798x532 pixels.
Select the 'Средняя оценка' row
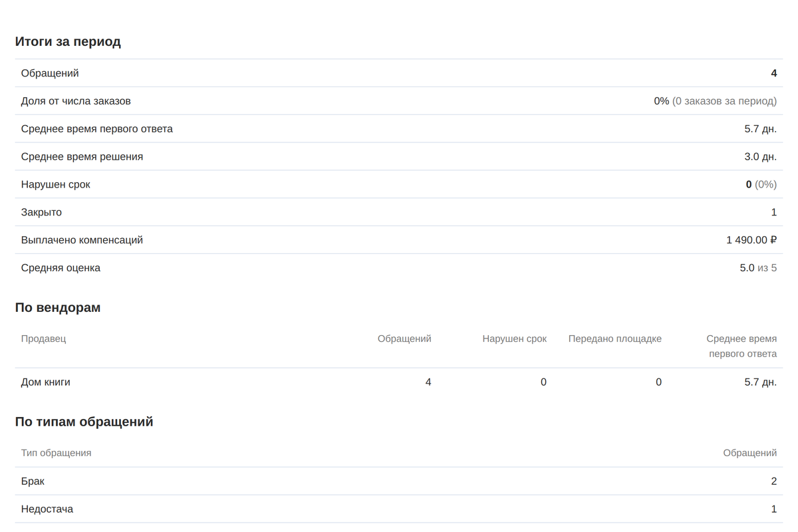(x=399, y=268)
